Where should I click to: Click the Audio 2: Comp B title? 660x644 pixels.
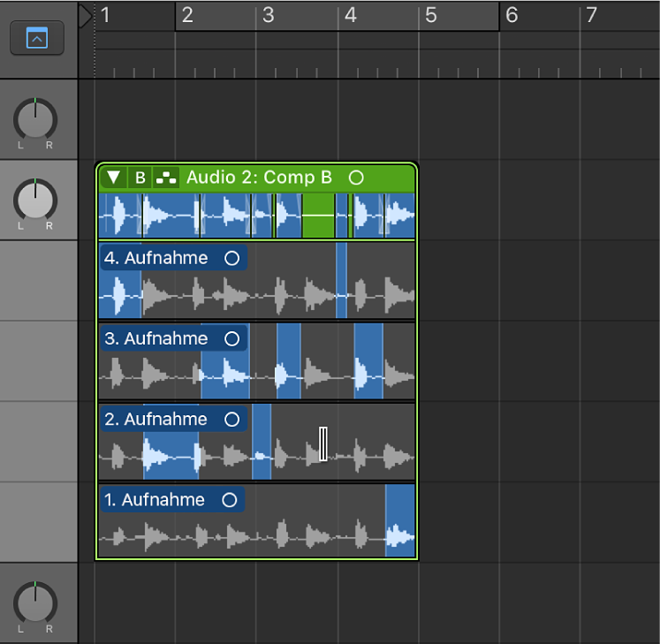(259, 178)
